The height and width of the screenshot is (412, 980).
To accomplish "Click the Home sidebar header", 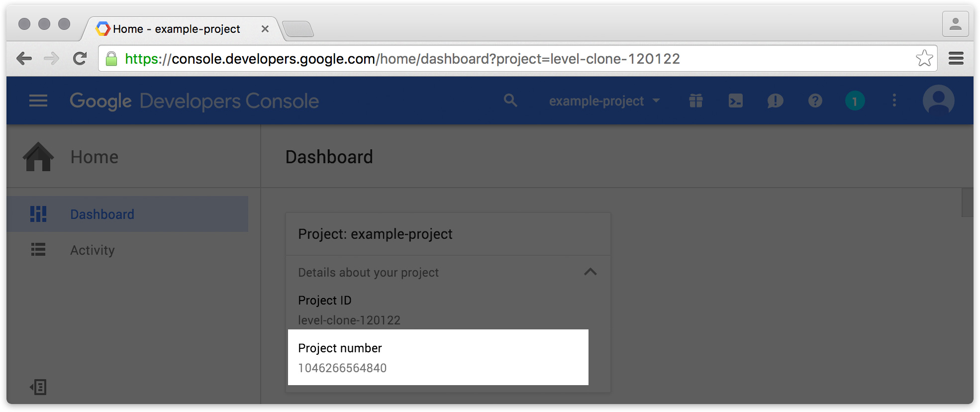I will pyautogui.click(x=94, y=157).
